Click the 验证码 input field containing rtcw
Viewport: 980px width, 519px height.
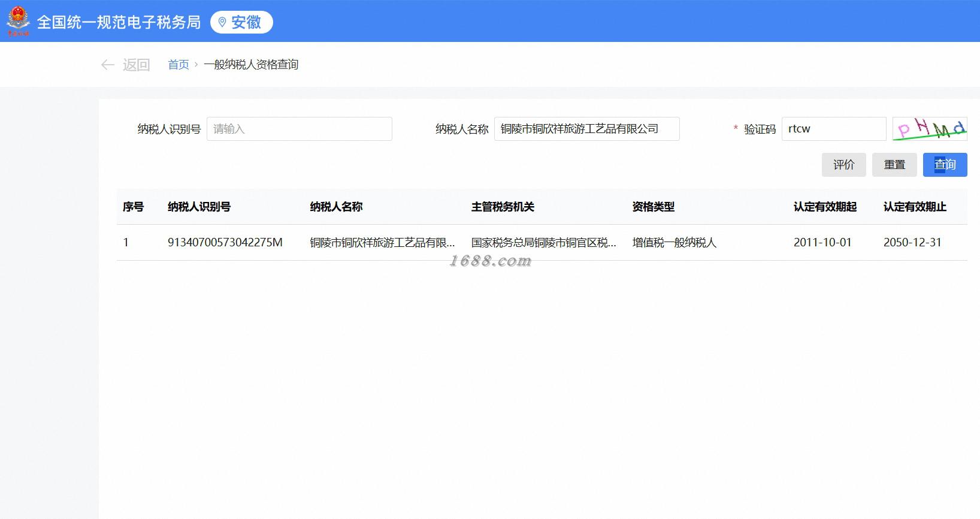pyautogui.click(x=834, y=129)
